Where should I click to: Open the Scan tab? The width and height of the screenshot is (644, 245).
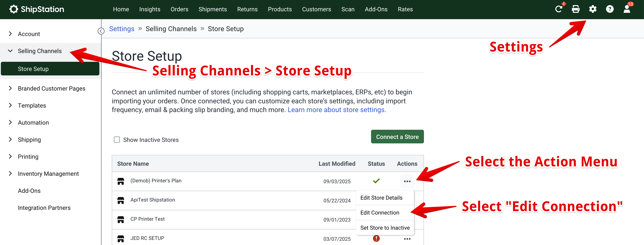click(348, 9)
